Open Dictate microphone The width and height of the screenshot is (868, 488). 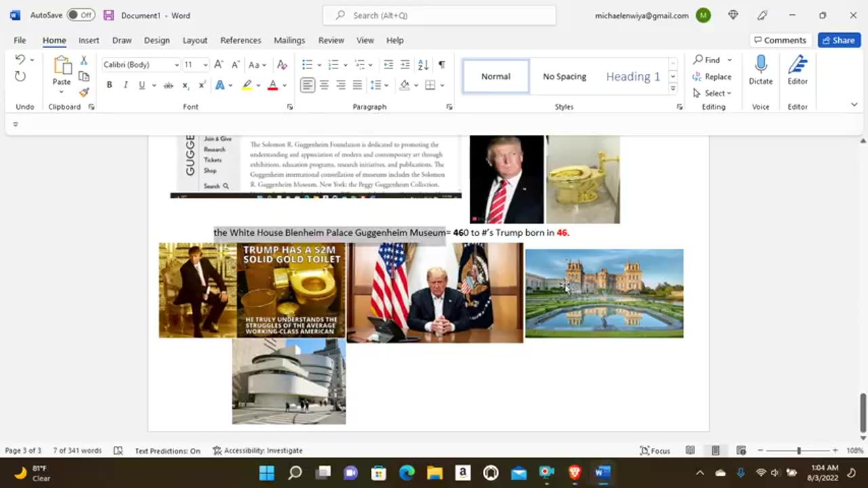pos(761,70)
